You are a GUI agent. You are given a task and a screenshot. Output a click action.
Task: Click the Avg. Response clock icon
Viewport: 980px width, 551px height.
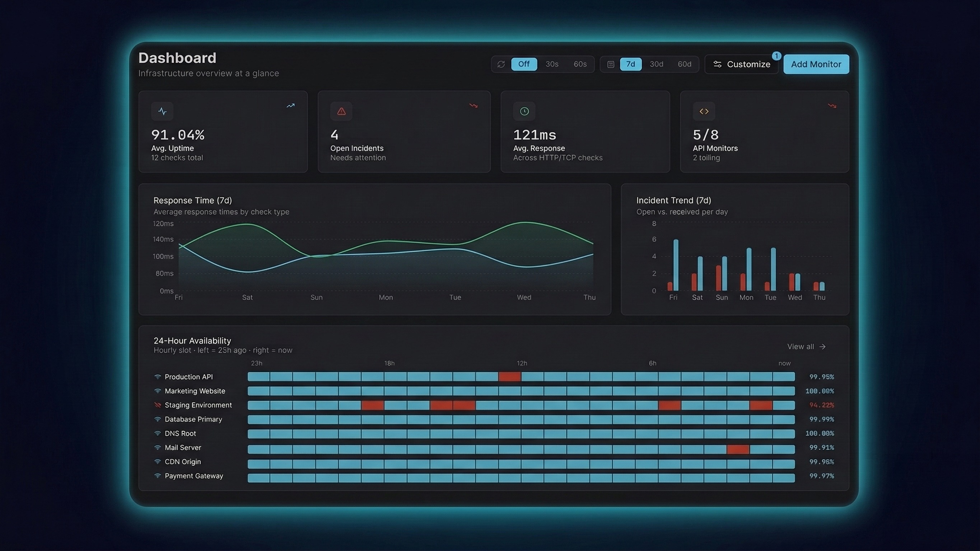[524, 112]
